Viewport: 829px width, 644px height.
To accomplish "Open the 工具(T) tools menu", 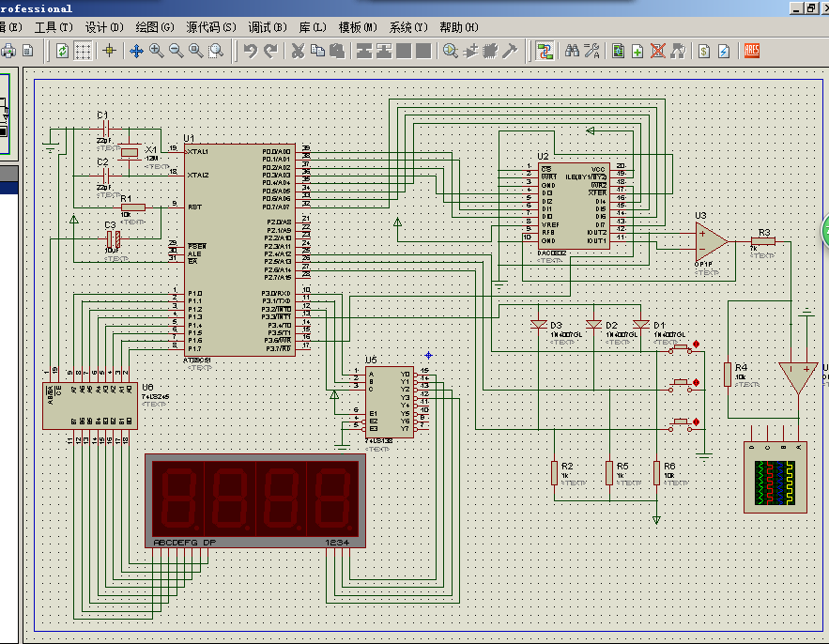I will (54, 27).
